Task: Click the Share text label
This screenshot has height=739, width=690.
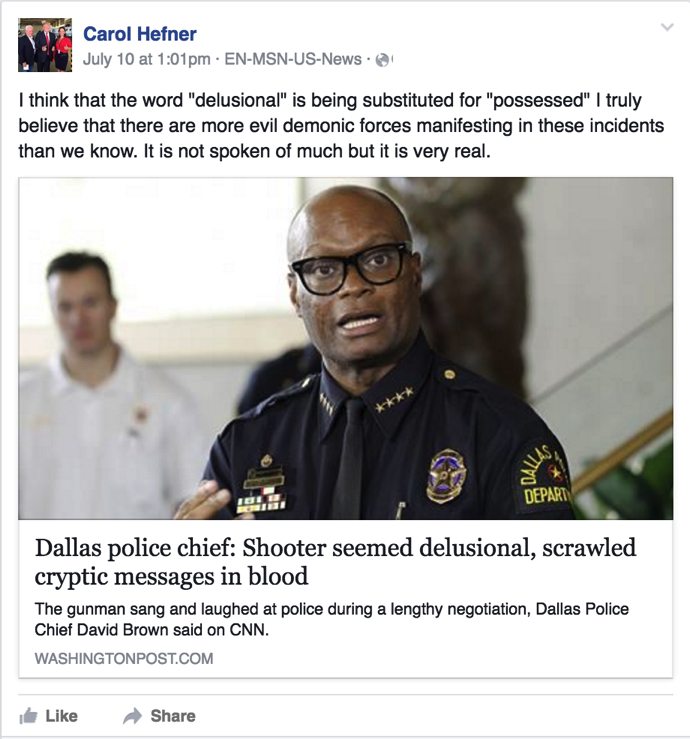Action: [x=173, y=716]
